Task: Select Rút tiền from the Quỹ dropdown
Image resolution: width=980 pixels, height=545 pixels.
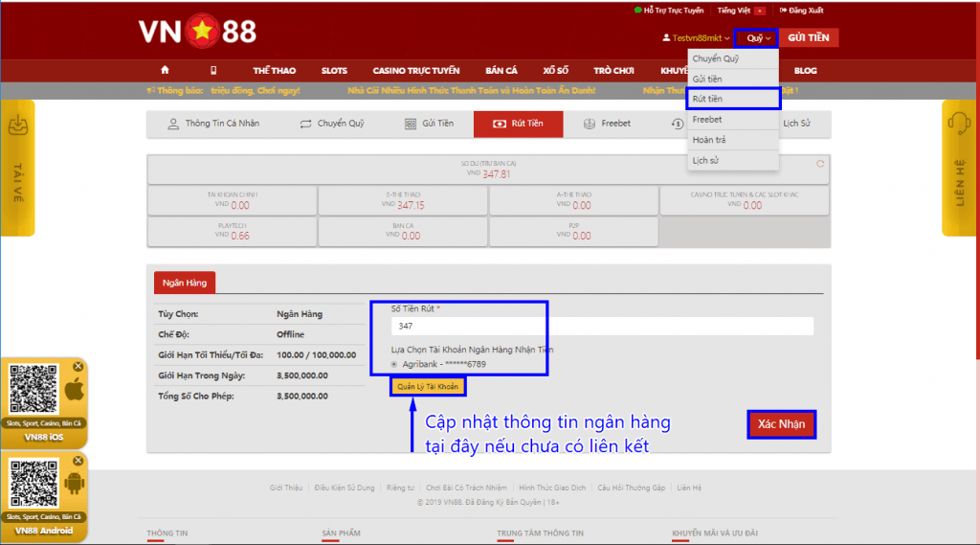Action: pyautogui.click(x=733, y=99)
